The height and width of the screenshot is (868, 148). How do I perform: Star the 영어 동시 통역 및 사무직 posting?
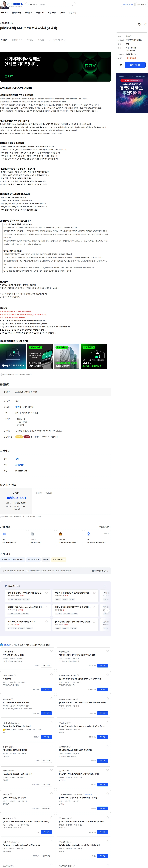46,593
